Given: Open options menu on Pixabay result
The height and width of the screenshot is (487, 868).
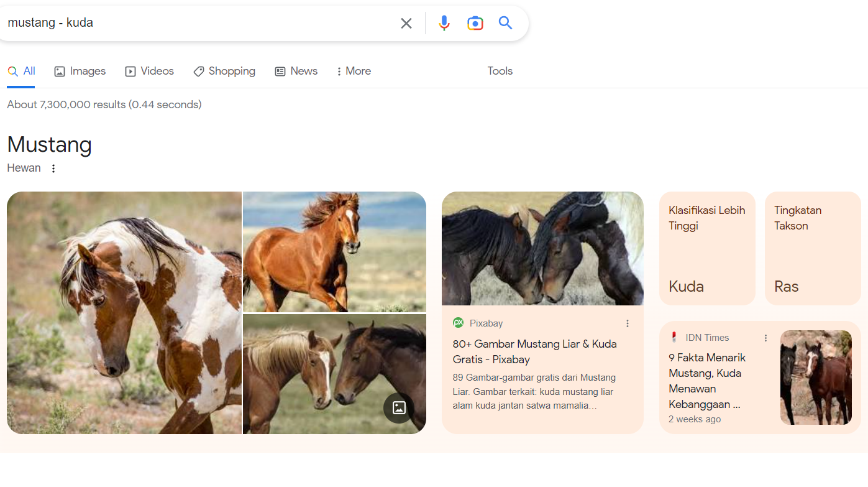Looking at the screenshot, I should [x=628, y=323].
